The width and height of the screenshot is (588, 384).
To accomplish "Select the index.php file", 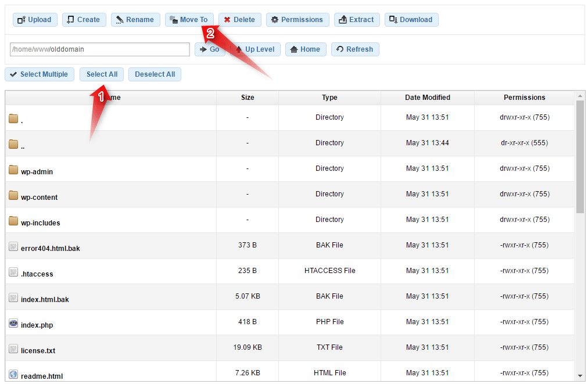I will tap(37, 325).
